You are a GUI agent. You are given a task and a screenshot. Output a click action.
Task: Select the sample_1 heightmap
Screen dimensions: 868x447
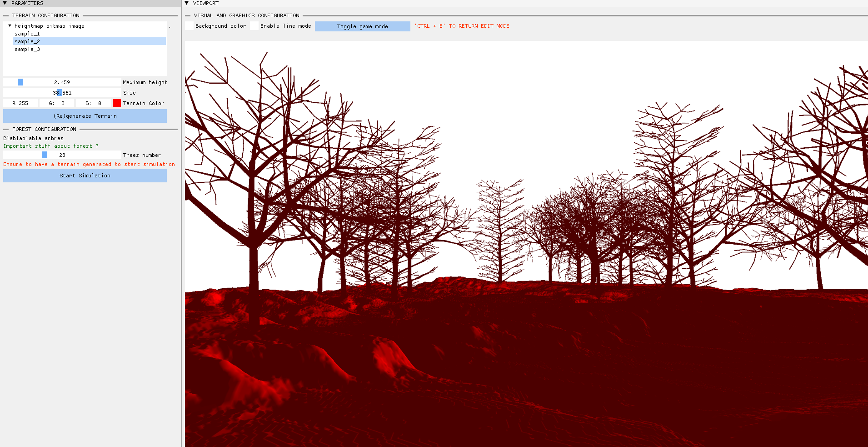click(x=27, y=34)
